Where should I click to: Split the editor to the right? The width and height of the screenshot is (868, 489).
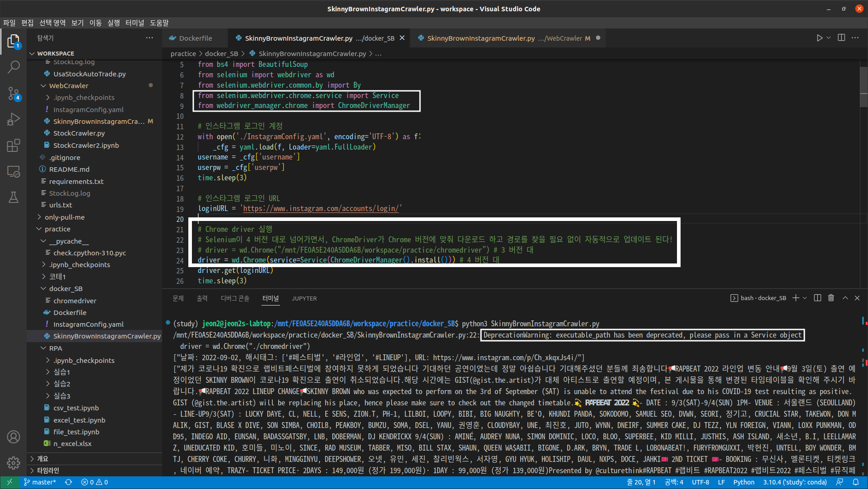[841, 38]
